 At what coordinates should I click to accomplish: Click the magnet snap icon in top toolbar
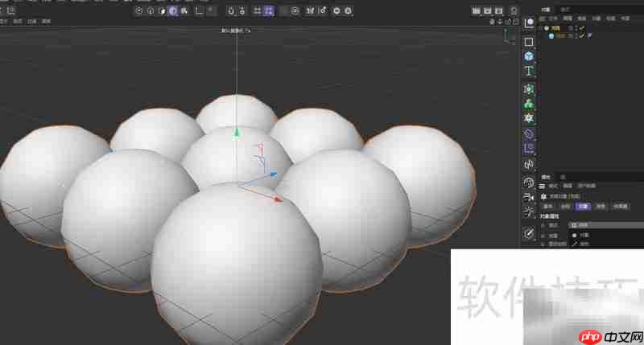(231, 11)
